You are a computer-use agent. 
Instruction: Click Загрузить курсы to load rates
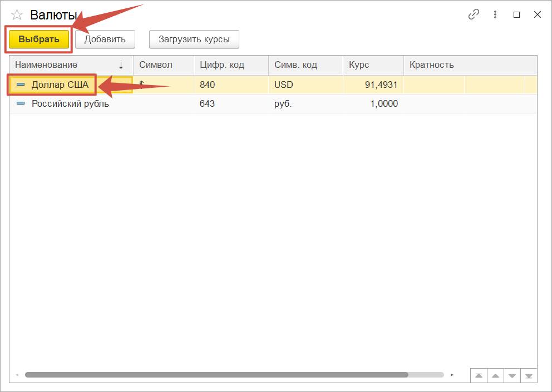[194, 39]
